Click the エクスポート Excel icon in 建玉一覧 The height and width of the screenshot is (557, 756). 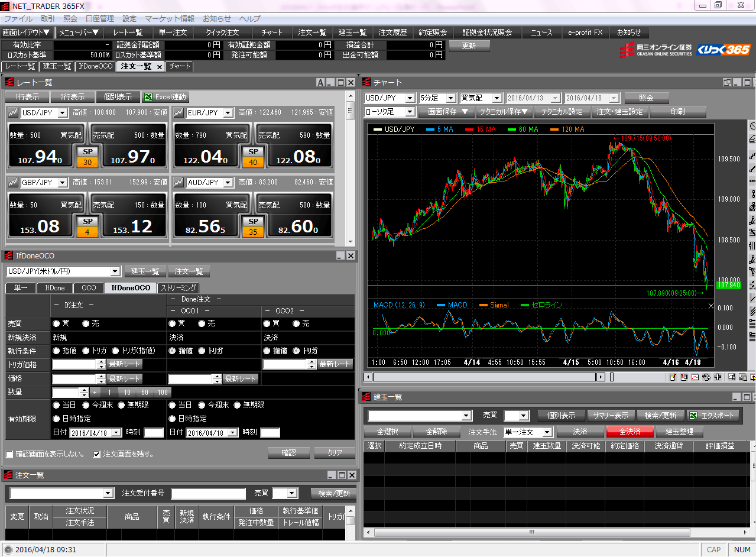point(693,415)
